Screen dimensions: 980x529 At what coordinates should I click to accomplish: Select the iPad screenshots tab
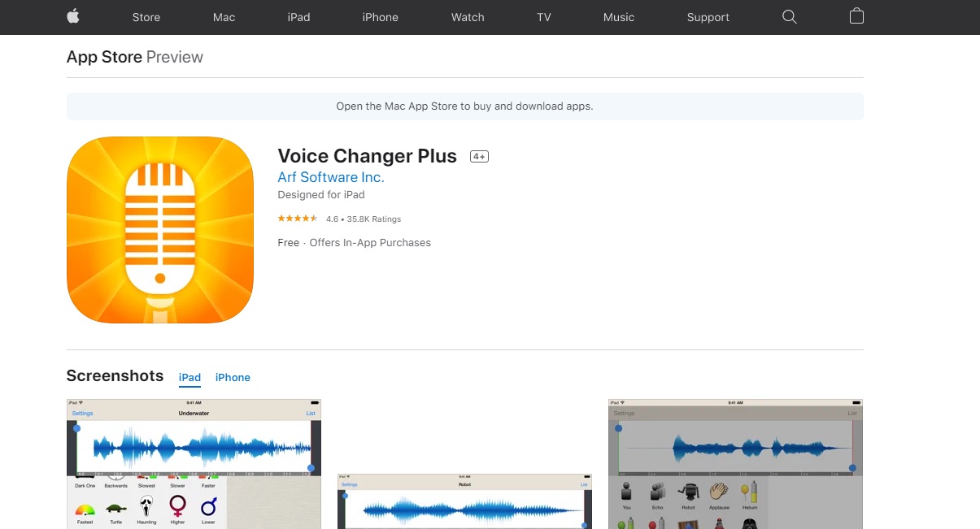(x=189, y=377)
